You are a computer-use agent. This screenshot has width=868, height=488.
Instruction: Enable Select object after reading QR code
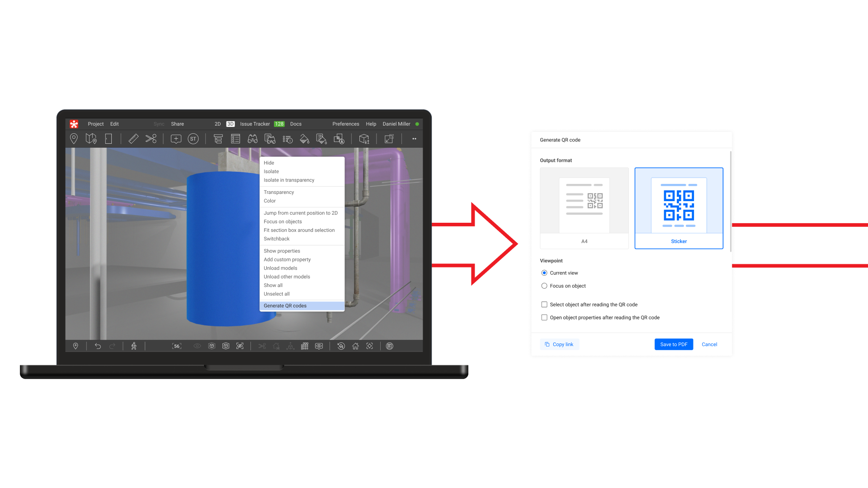(544, 305)
